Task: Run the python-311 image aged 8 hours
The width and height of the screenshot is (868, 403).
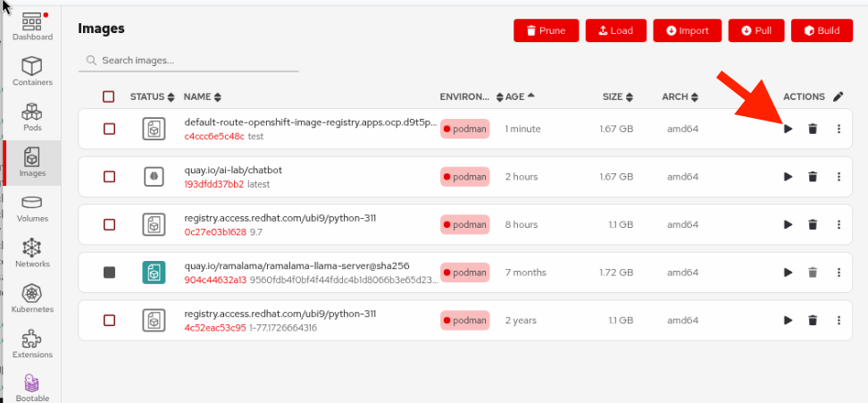Action: [788, 224]
